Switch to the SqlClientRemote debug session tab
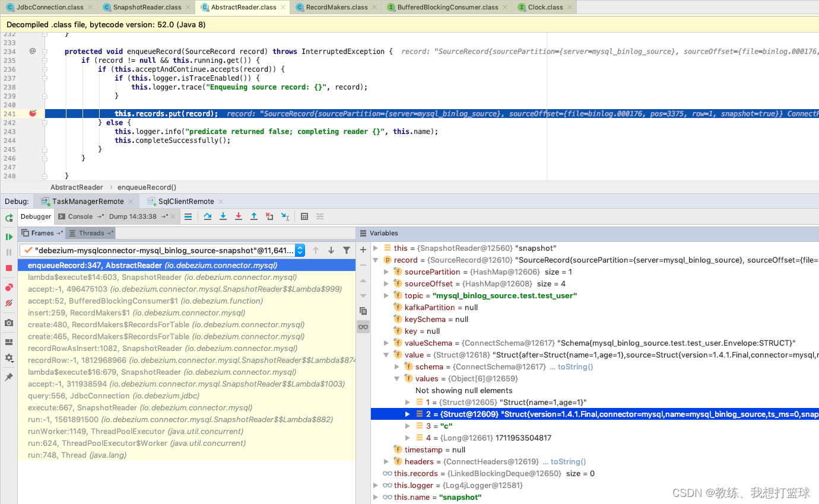Screen dimensions: 819x504 click(186, 201)
